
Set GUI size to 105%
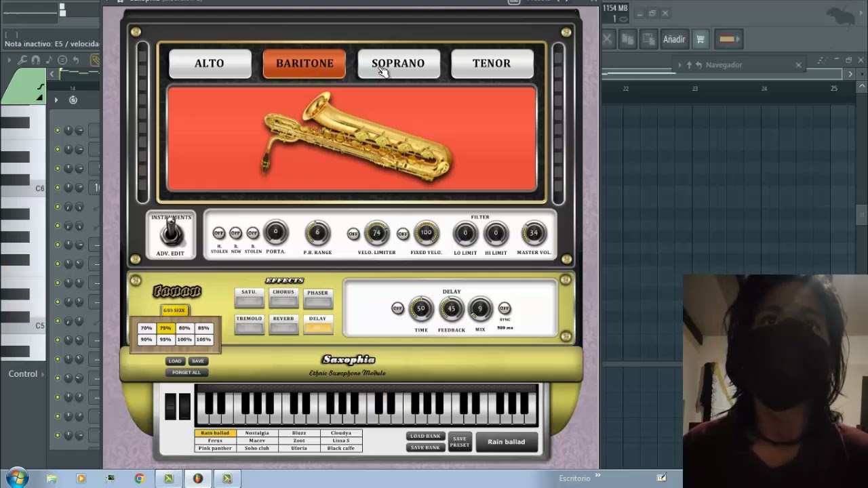[203, 340]
